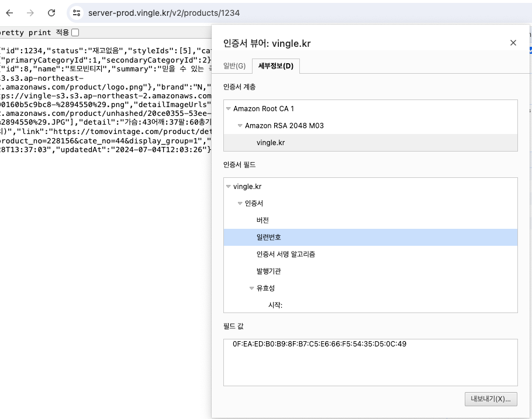The width and height of the screenshot is (532, 419).
Task: Go back using the browser back arrow
Action: 9,13
